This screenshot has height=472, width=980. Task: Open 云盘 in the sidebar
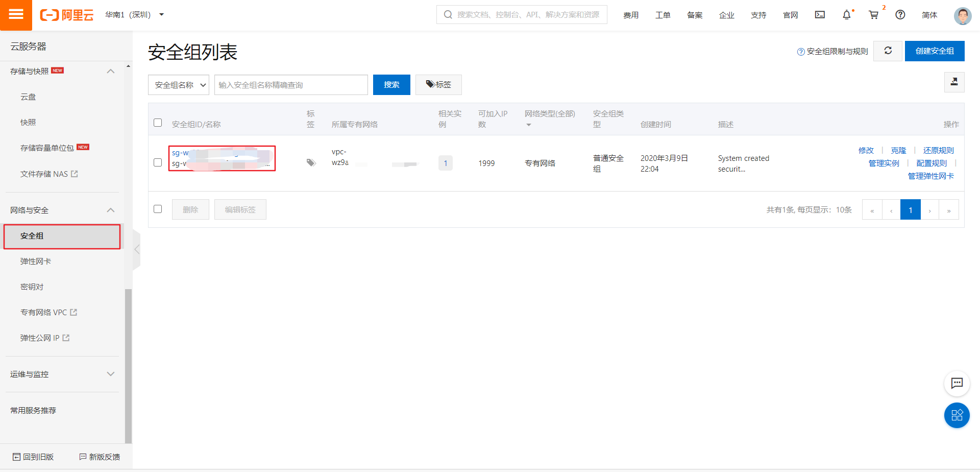[x=28, y=97]
